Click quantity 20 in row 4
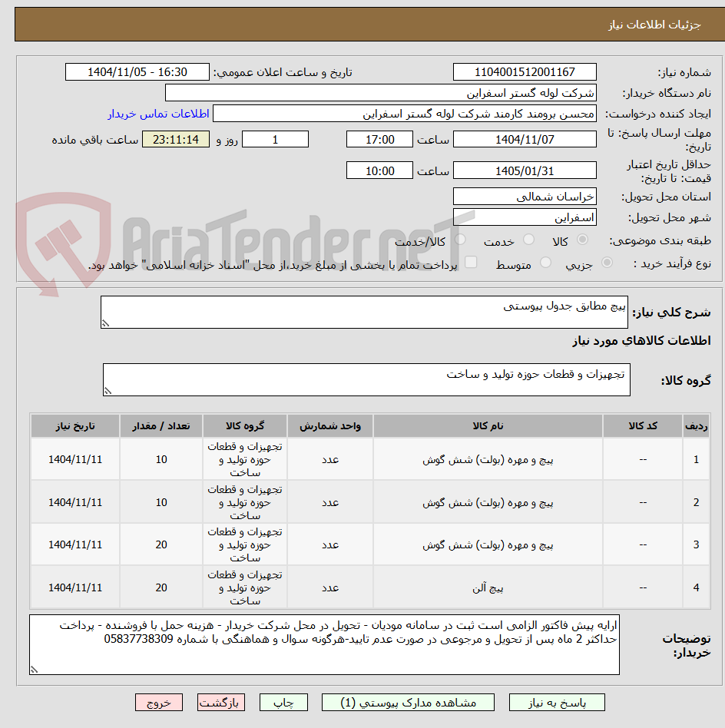Viewport: 725px width, 728px height. (x=161, y=587)
